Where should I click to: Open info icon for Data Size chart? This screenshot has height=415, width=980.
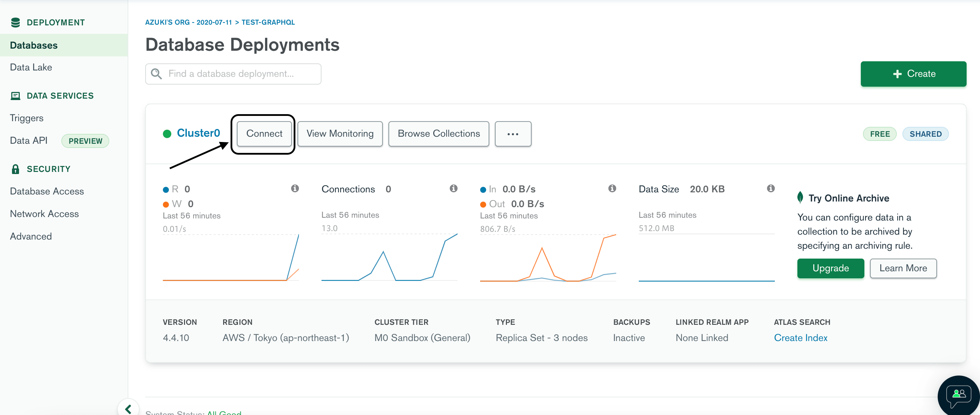pos(771,188)
